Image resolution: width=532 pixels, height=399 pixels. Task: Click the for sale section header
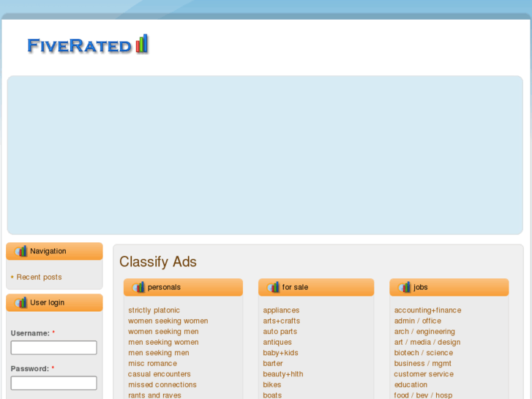coord(316,287)
